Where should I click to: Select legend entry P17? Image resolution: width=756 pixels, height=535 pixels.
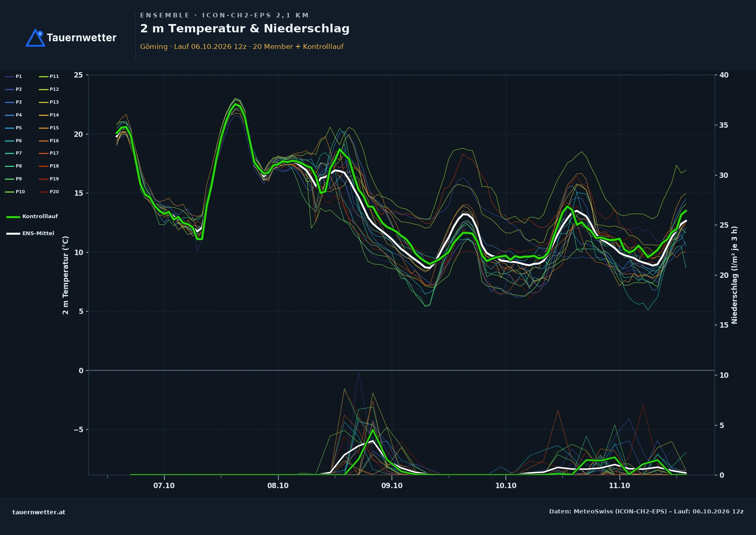coord(49,153)
